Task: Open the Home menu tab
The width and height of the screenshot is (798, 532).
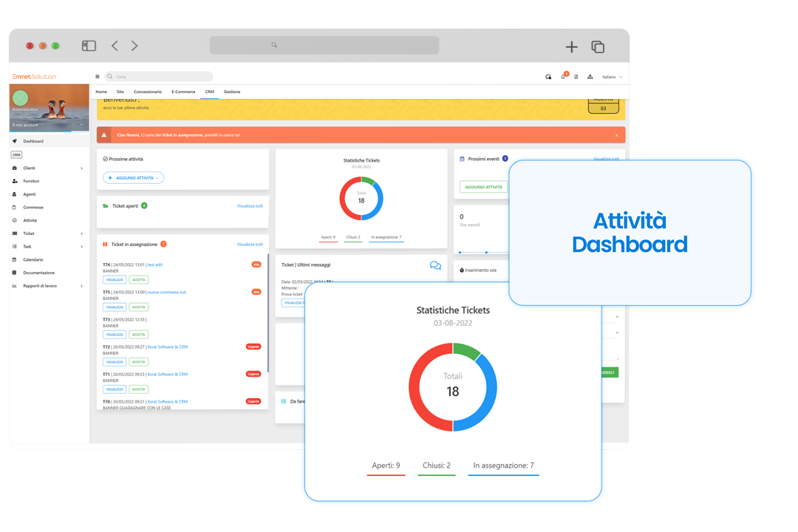Action: click(101, 92)
